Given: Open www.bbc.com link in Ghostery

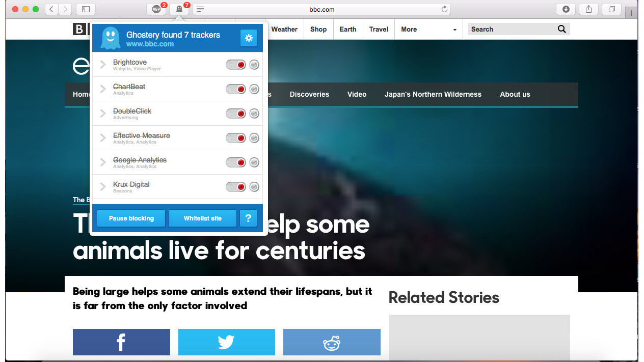Looking at the screenshot, I should coord(150,44).
